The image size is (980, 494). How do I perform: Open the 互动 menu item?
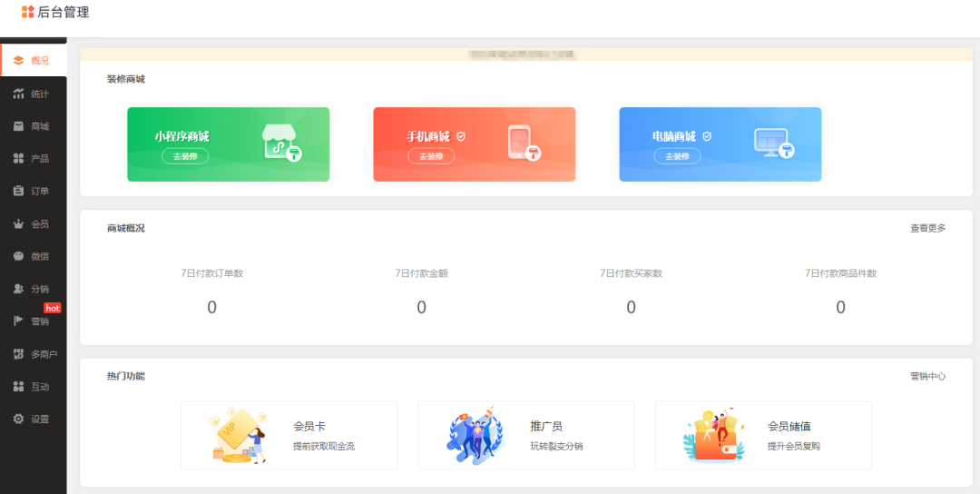34,387
